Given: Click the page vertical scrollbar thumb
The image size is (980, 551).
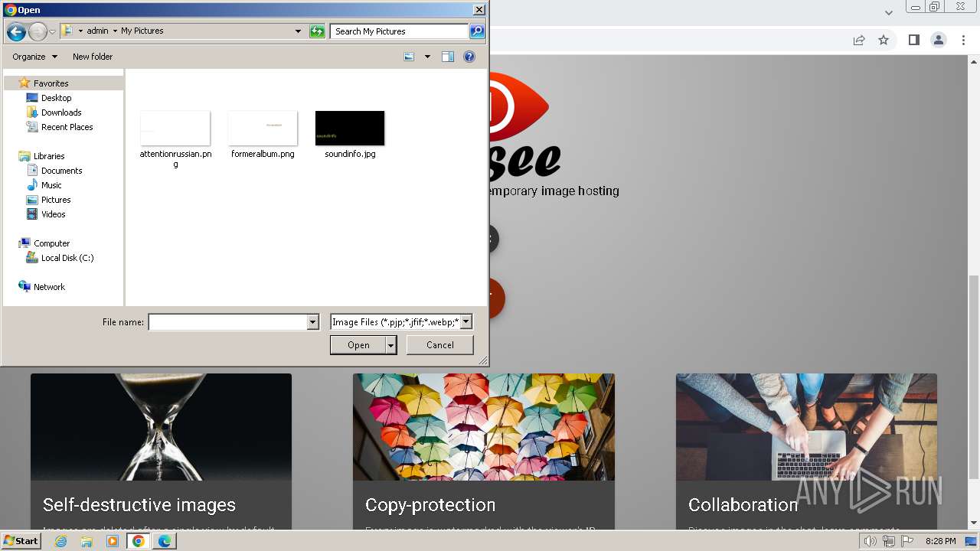Looking at the screenshot, I should pos(973,377).
